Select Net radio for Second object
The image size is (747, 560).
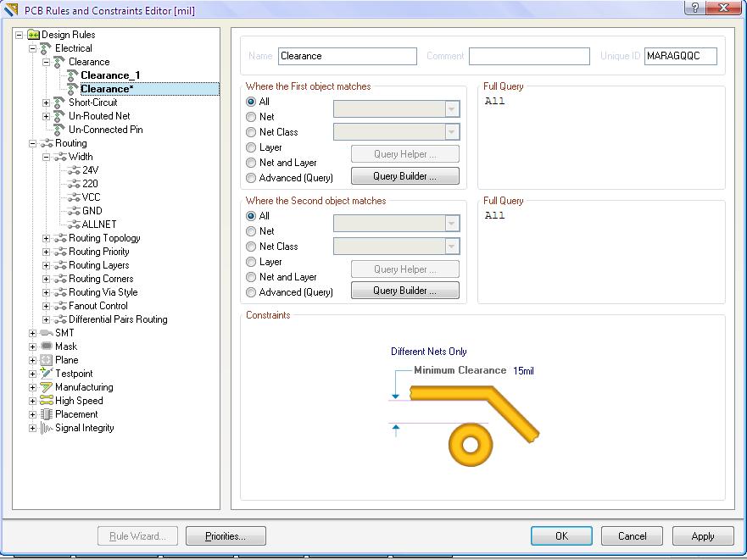(x=251, y=231)
